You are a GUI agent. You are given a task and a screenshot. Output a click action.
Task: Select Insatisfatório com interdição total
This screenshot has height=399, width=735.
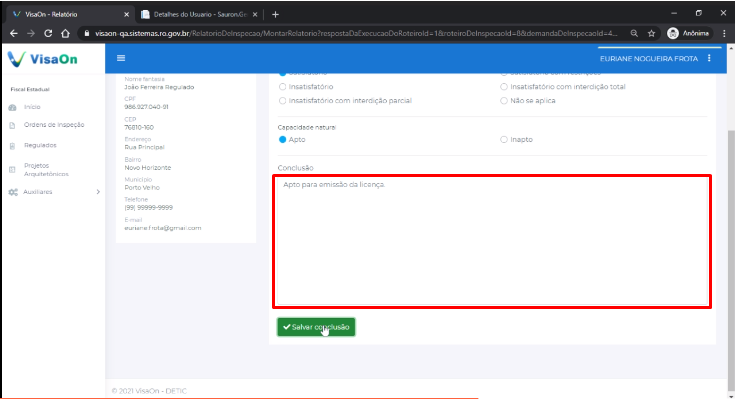504,87
